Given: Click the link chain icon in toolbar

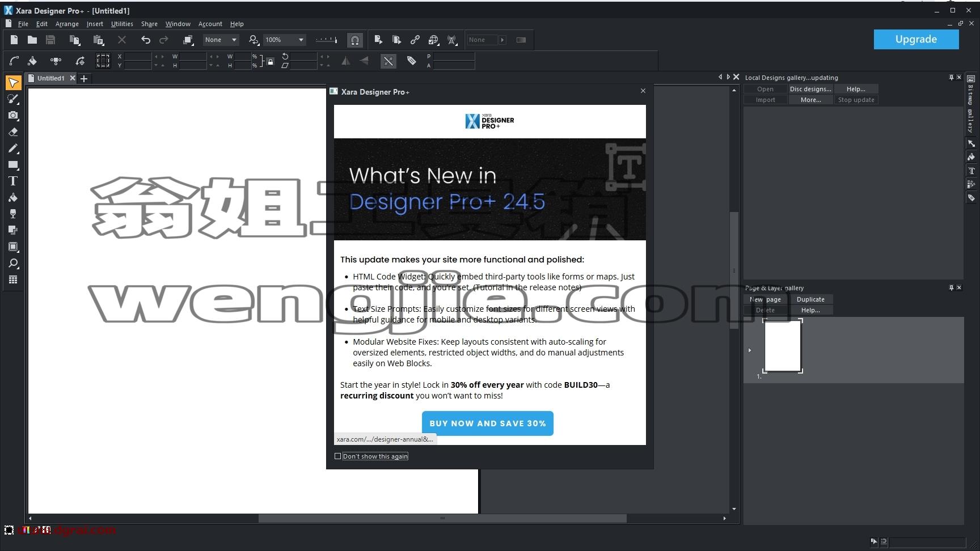Looking at the screenshot, I should coord(415,40).
